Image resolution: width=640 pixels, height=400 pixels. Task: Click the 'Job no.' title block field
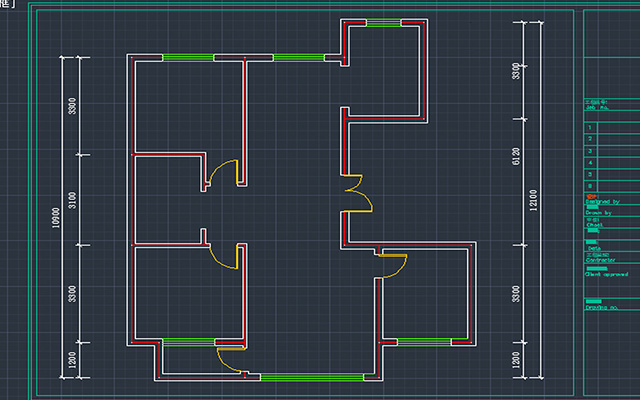click(597, 108)
